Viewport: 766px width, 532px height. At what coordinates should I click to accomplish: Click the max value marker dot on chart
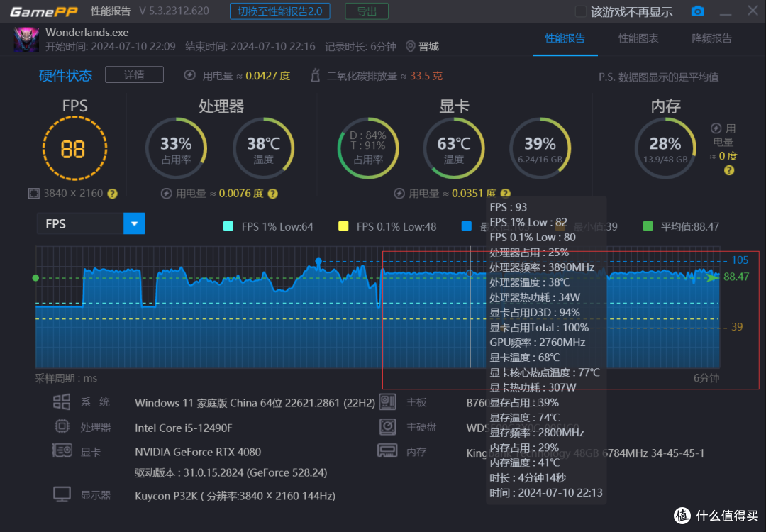pos(318,261)
